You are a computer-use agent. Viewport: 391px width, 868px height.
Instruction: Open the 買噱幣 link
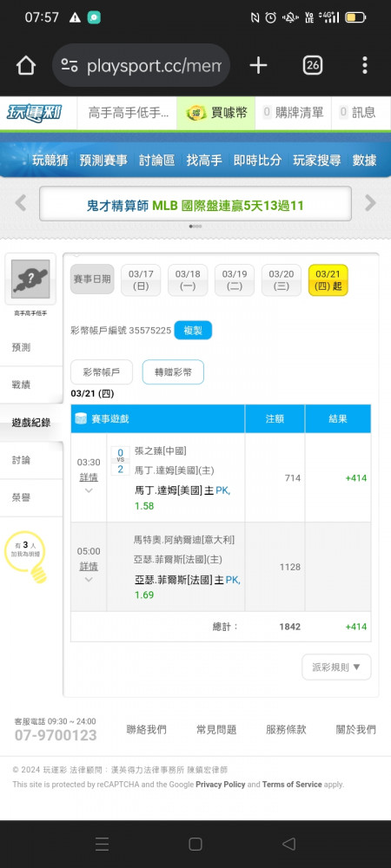pyautogui.click(x=216, y=113)
